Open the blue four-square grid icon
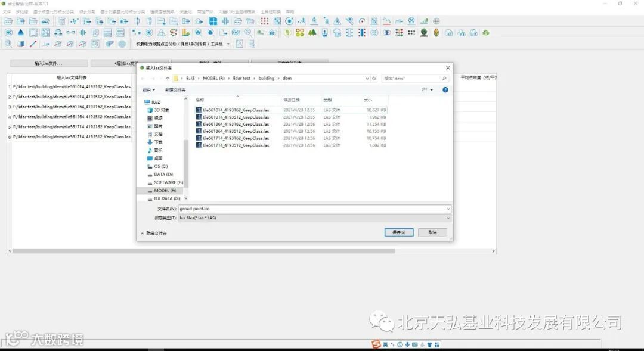The image size is (644, 351). click(213, 21)
